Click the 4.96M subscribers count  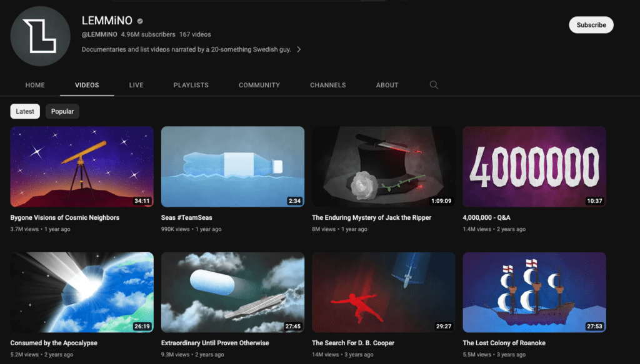[148, 34]
